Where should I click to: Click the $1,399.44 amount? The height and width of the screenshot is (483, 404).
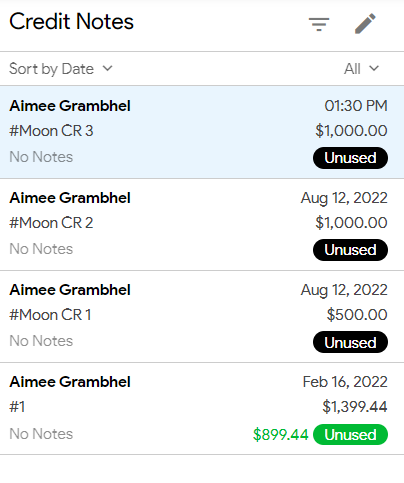[355, 407]
